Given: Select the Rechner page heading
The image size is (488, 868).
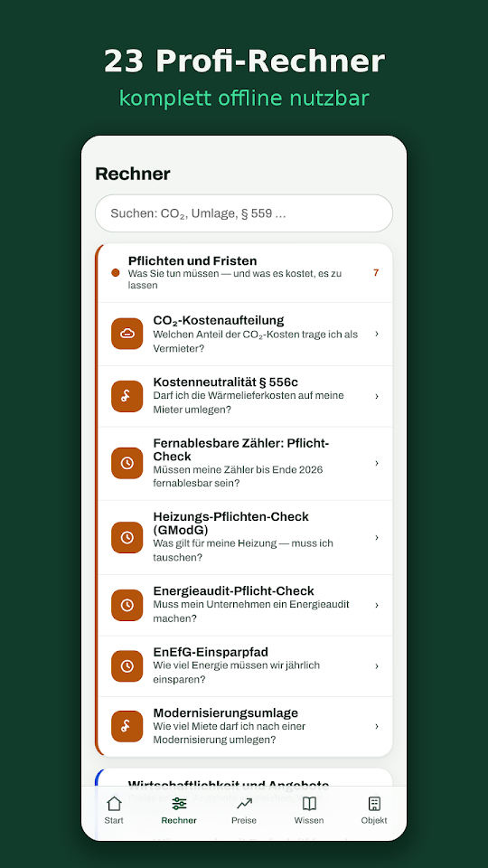Looking at the screenshot, I should pos(133,174).
